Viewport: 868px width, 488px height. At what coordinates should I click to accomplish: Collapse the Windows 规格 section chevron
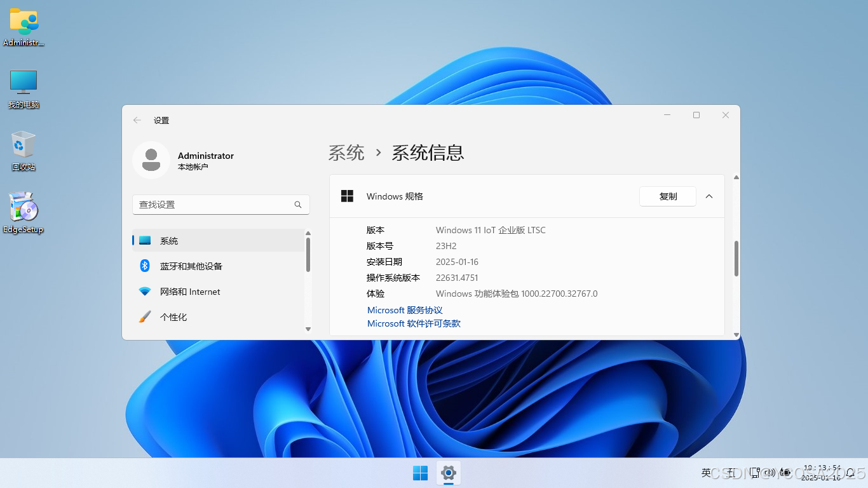(709, 196)
